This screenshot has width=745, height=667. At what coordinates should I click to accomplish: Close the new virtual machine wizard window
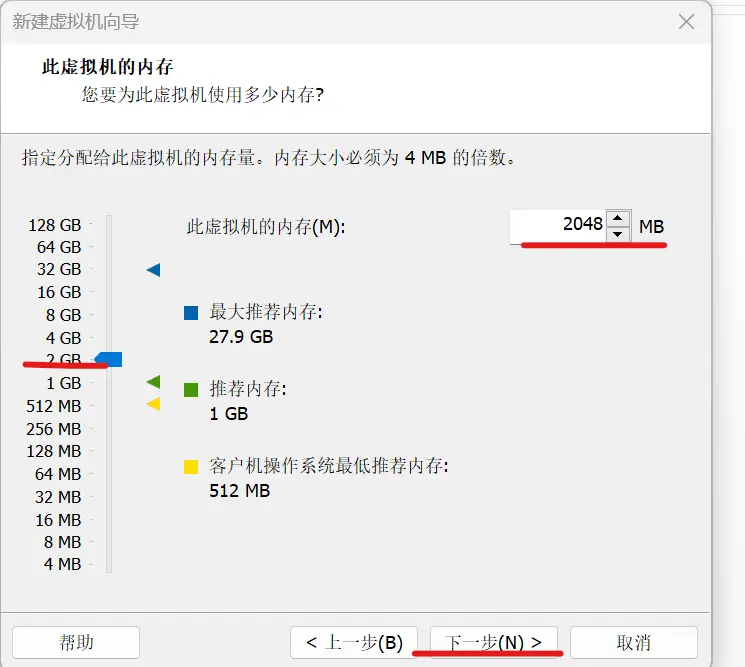click(686, 21)
